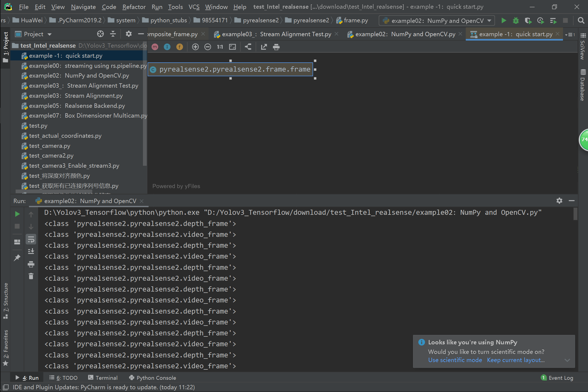Pin the Run tab using pin icon
The width and height of the screenshot is (588, 392).
pos(17,258)
